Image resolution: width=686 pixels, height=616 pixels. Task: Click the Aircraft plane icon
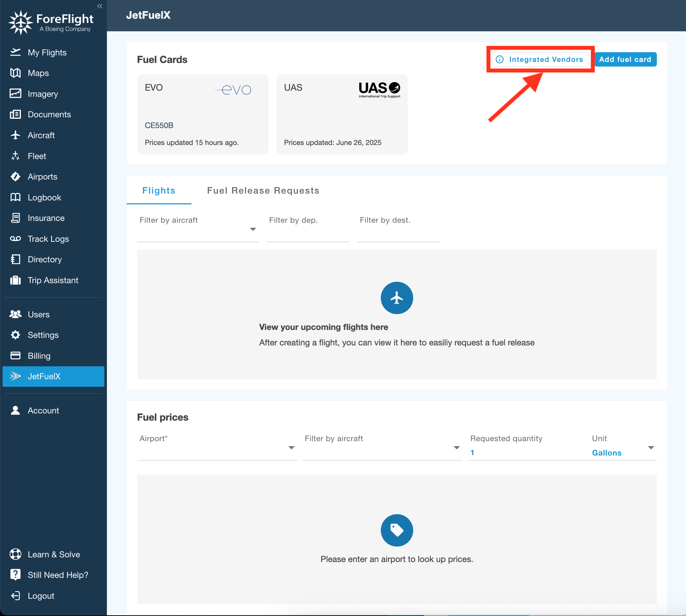click(x=15, y=135)
